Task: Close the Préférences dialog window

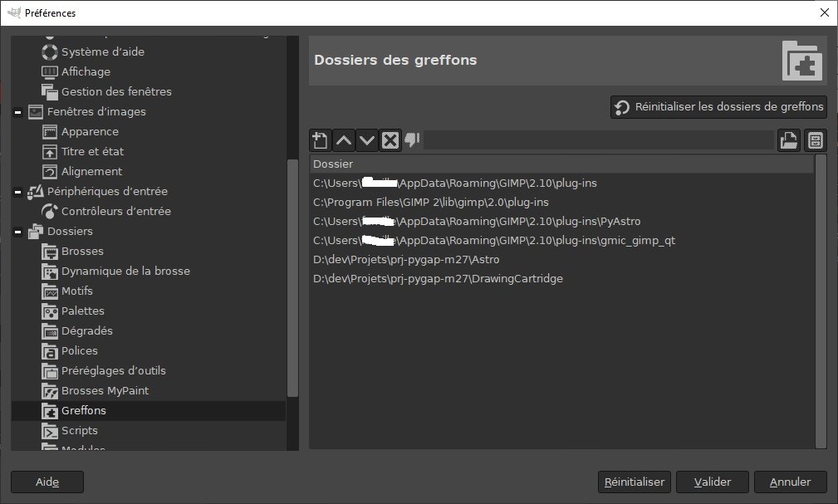Action: [x=825, y=12]
